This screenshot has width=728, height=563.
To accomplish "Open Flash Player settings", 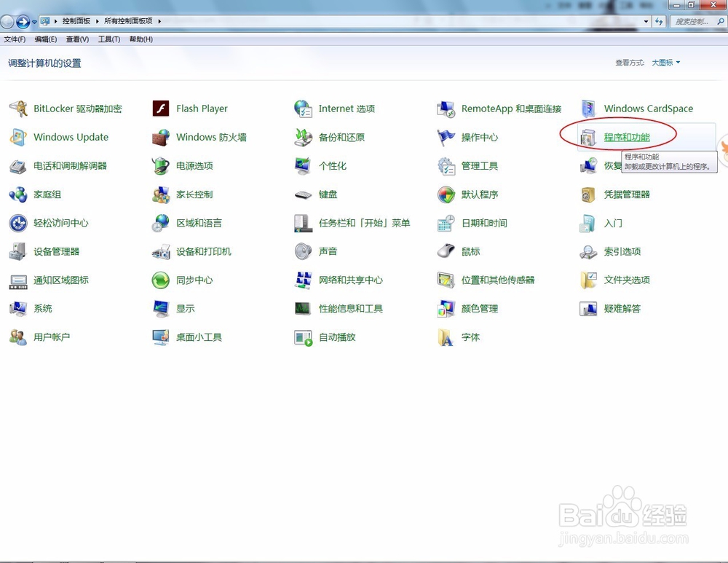I will coord(202,108).
